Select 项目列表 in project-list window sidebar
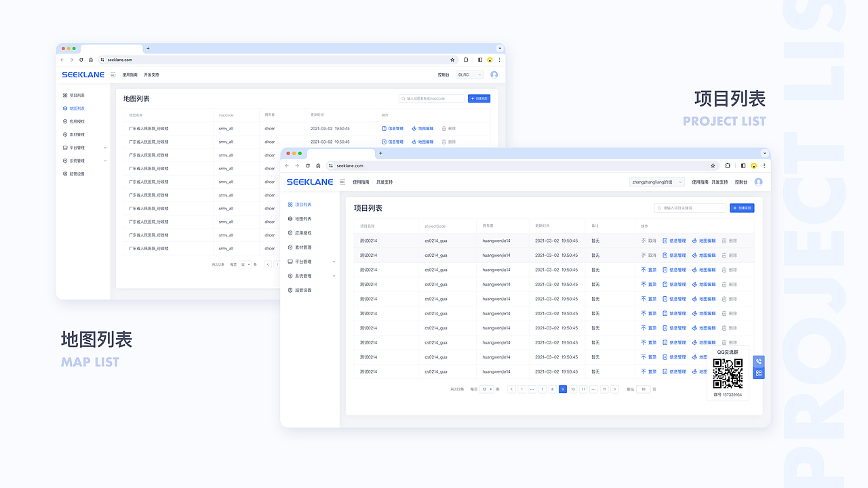The height and width of the screenshot is (488, 868). coord(300,204)
